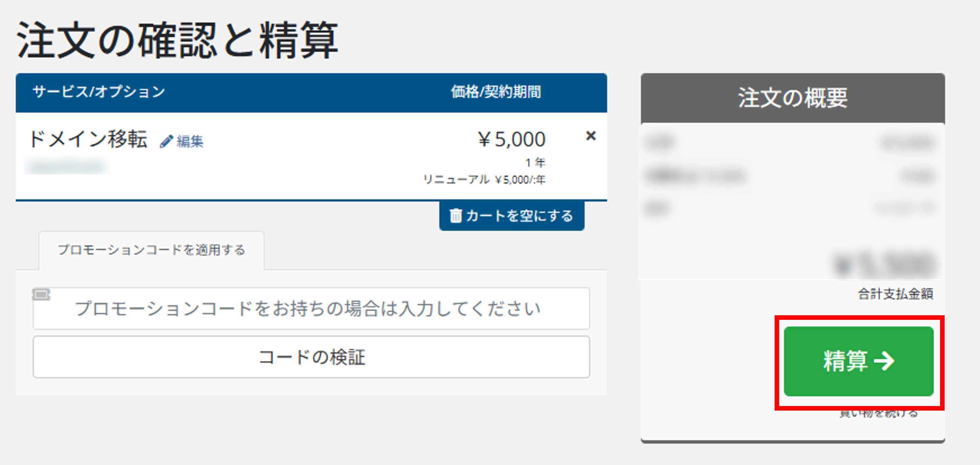The height and width of the screenshot is (465, 980).
Task: Click the サービス/オプション column header
Action: [x=99, y=92]
